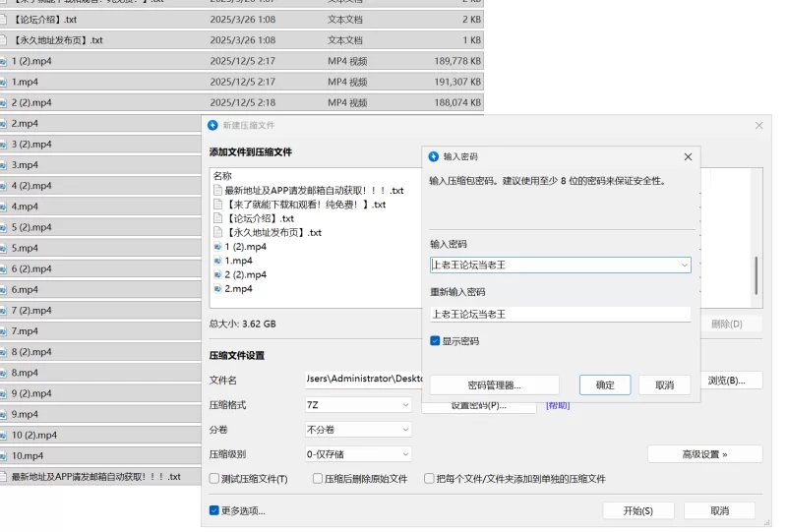Open the 密码管理器 button
This screenshot has width=787, height=532.
[494, 385]
